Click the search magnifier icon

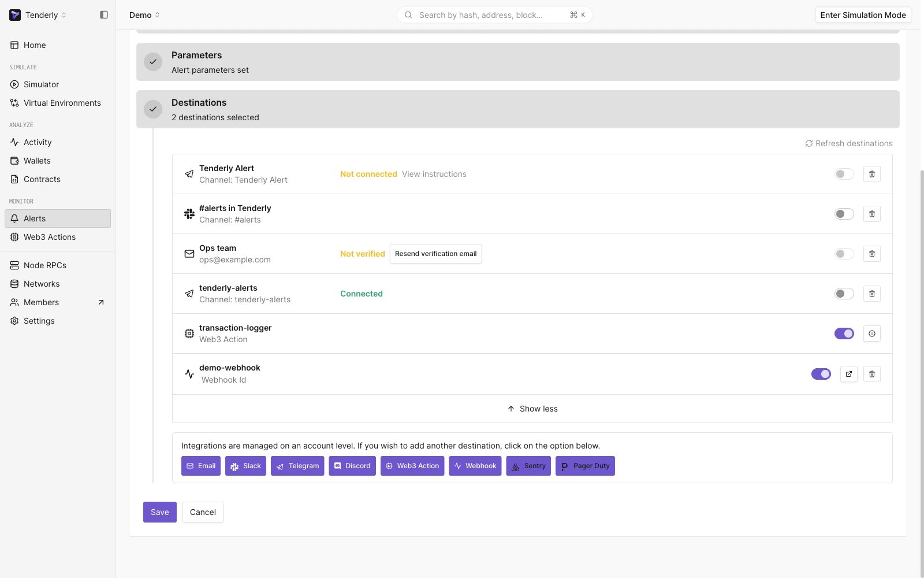click(x=408, y=15)
